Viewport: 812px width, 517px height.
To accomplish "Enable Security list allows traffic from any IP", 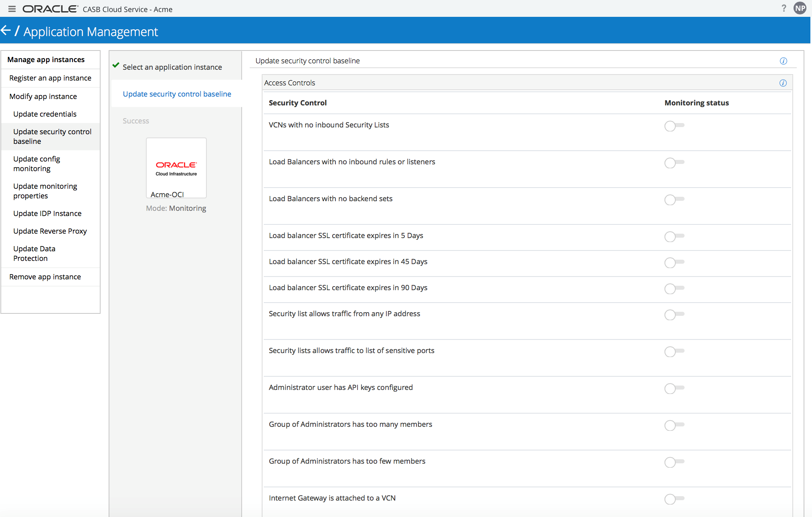I will click(x=674, y=315).
